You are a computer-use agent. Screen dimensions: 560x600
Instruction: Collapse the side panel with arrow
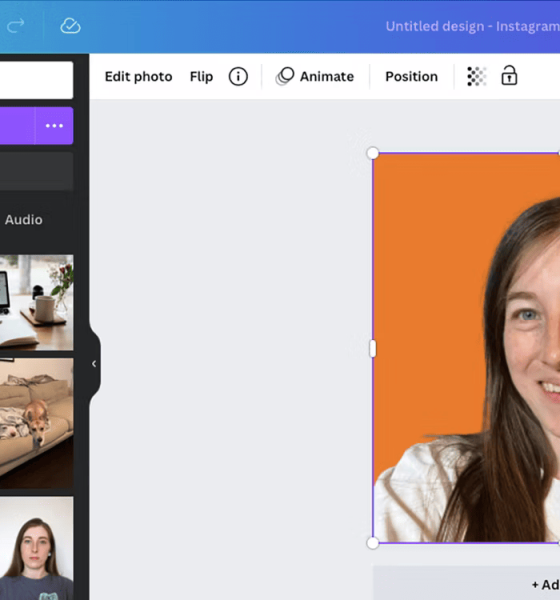tap(94, 364)
